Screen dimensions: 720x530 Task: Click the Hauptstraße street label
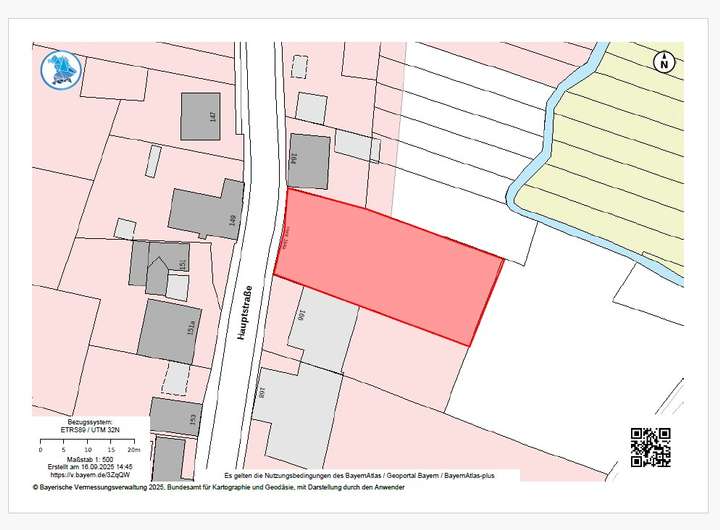(x=242, y=313)
